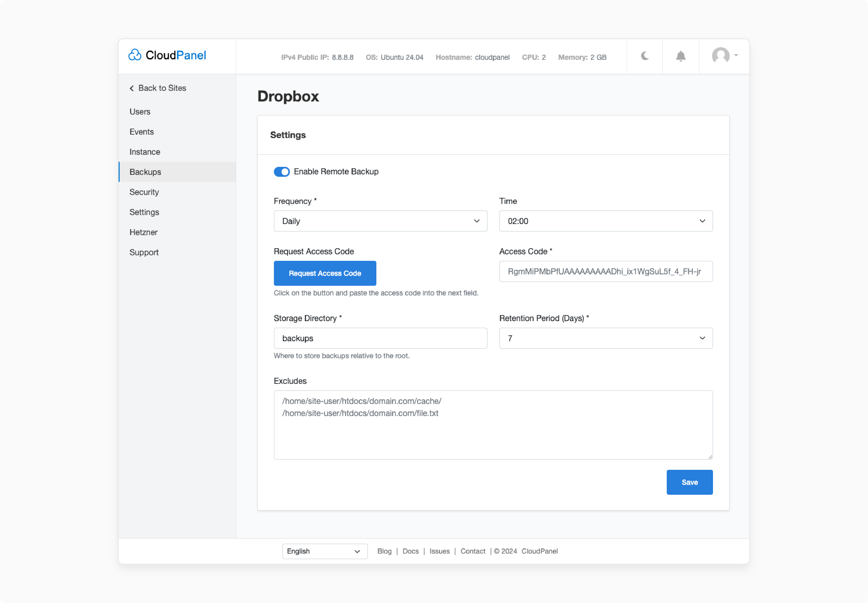Focus the Access Code input field
The width and height of the screenshot is (868, 603).
click(x=606, y=271)
